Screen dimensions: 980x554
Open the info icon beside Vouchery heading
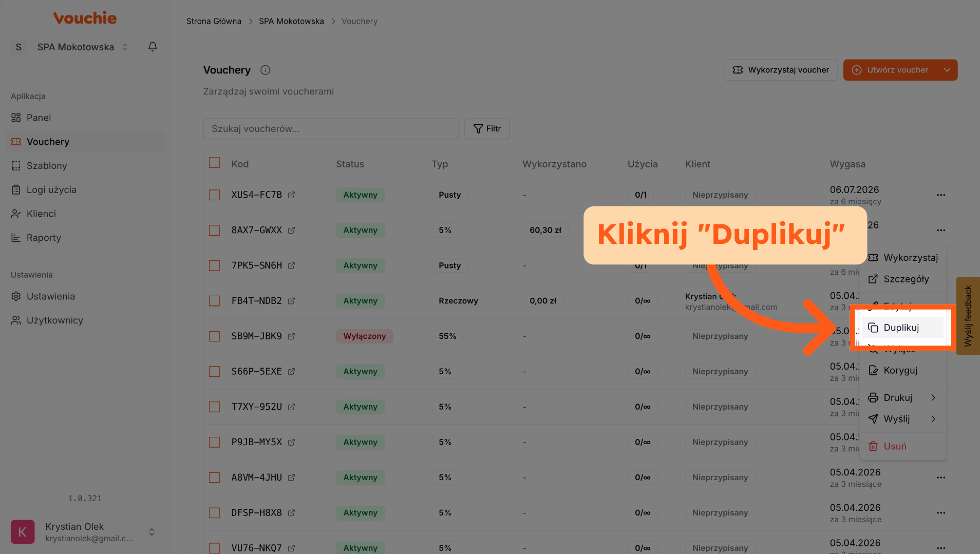(265, 70)
